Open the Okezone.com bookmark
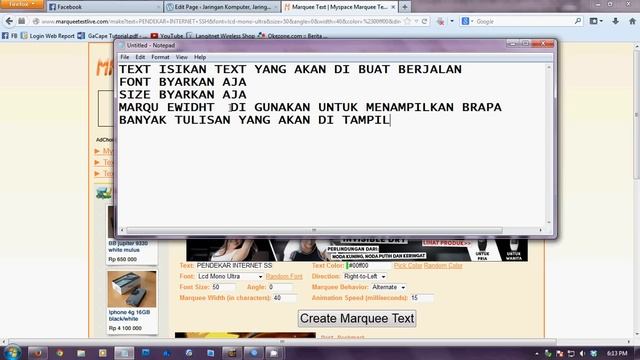Viewport: 640px width, 360px height. pyautogui.click(x=292, y=36)
